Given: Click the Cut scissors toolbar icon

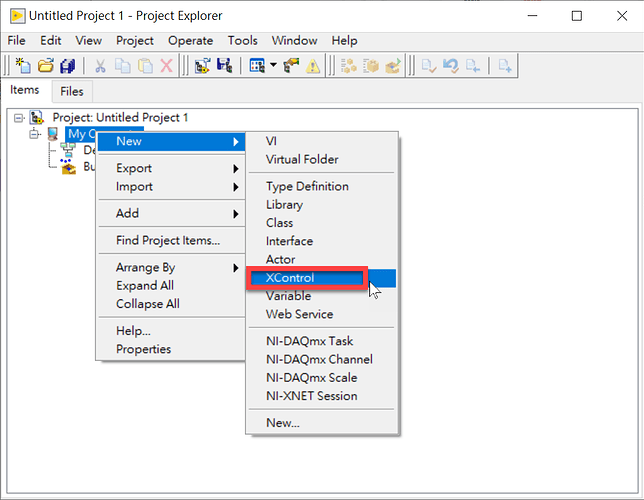Looking at the screenshot, I should point(100,66).
